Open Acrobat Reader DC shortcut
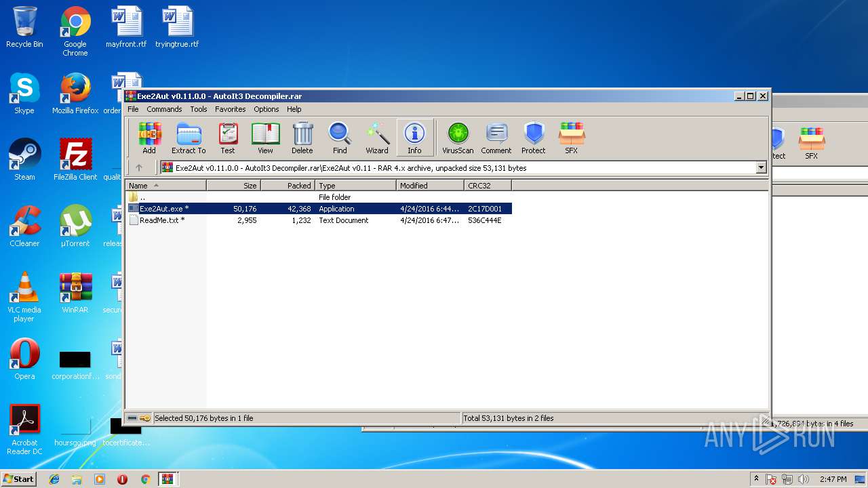 tap(24, 430)
